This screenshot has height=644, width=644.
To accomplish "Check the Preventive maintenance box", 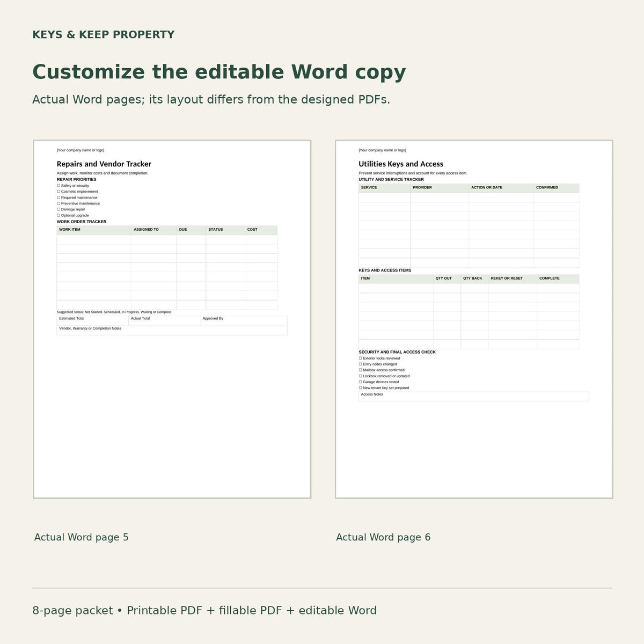I will pyautogui.click(x=58, y=203).
